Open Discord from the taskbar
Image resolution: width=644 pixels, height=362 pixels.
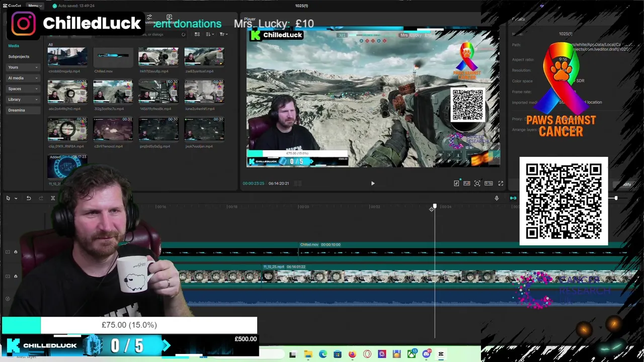click(x=426, y=354)
